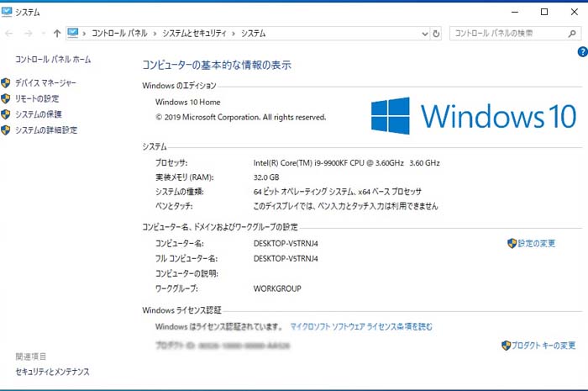This screenshot has height=391, width=588.
Task: Open help with the blue question mark
Action: pos(582,52)
